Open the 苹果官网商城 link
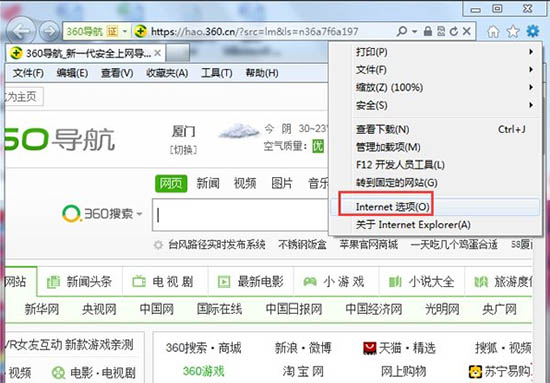The image size is (550, 383). 369,244
